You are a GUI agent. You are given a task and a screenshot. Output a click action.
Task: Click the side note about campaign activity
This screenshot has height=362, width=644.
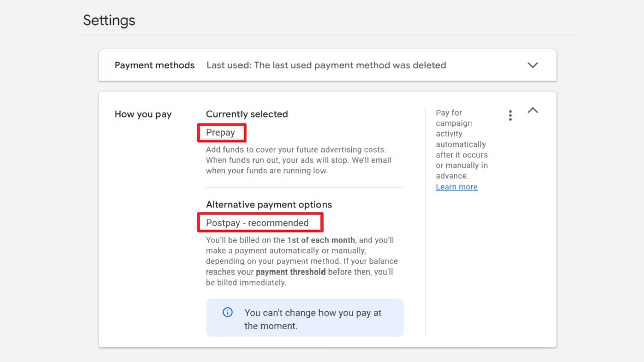tap(462, 144)
